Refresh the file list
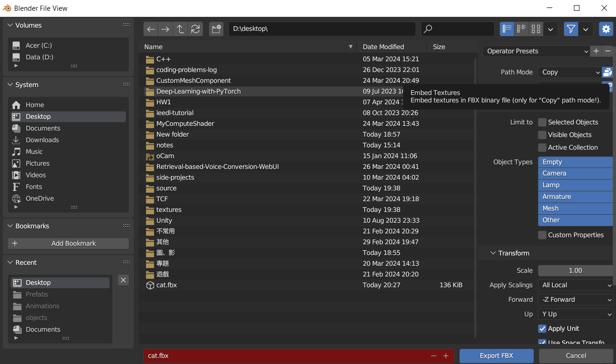 tap(195, 29)
